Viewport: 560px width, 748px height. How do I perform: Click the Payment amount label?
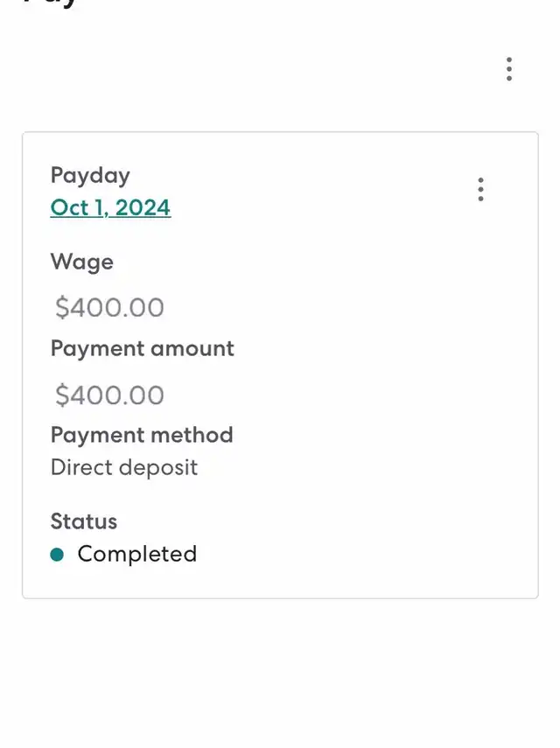(x=143, y=348)
